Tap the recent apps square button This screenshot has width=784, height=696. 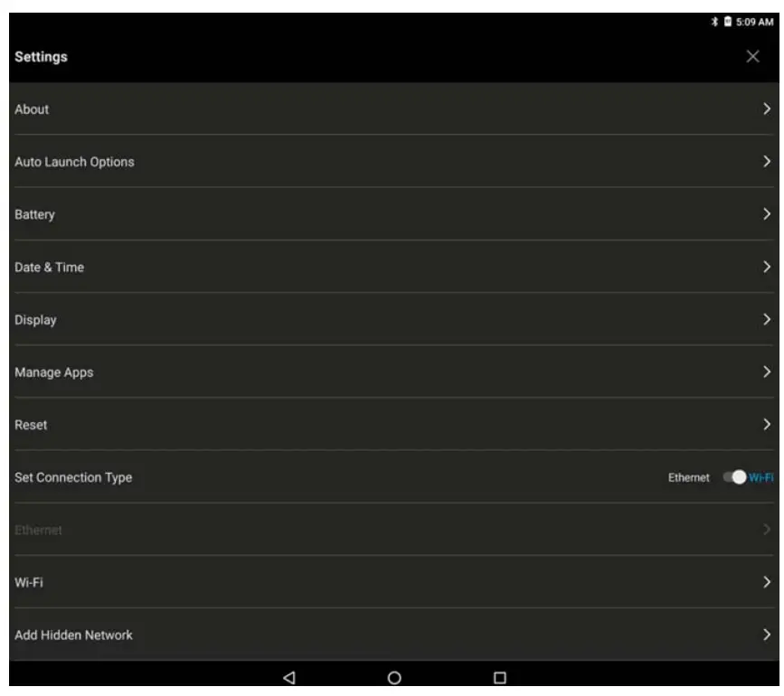pos(499,678)
